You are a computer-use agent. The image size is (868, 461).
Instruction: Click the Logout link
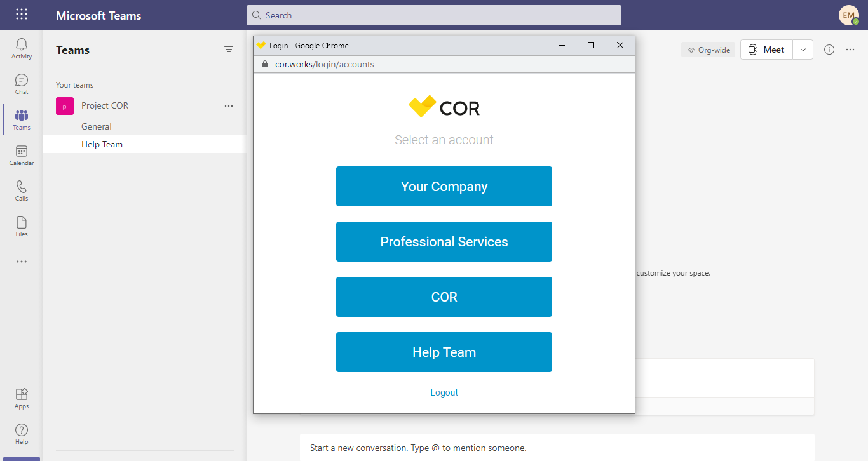[444, 392]
